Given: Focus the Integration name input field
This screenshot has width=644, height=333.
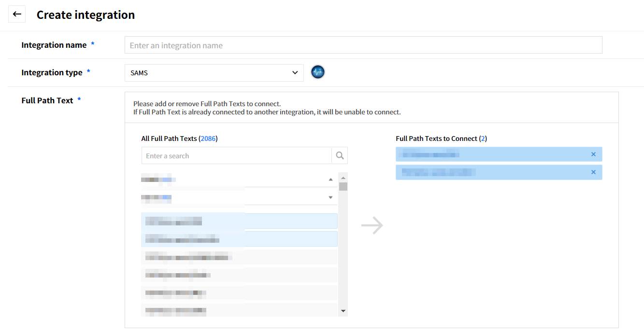Looking at the screenshot, I should pos(363,45).
